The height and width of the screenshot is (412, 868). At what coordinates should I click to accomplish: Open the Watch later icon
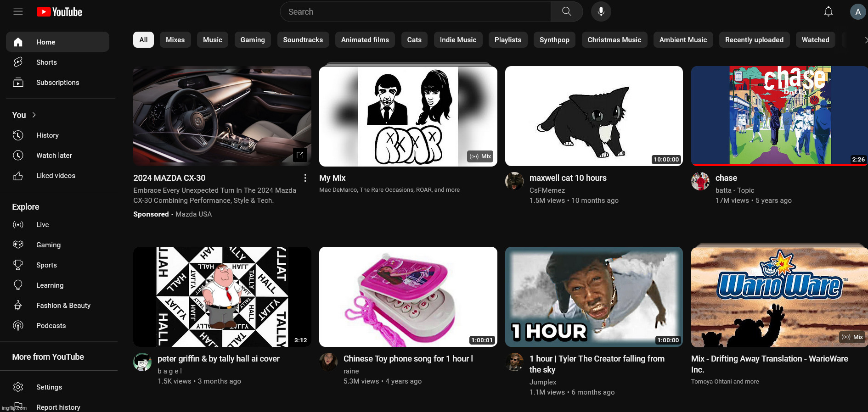click(18, 156)
